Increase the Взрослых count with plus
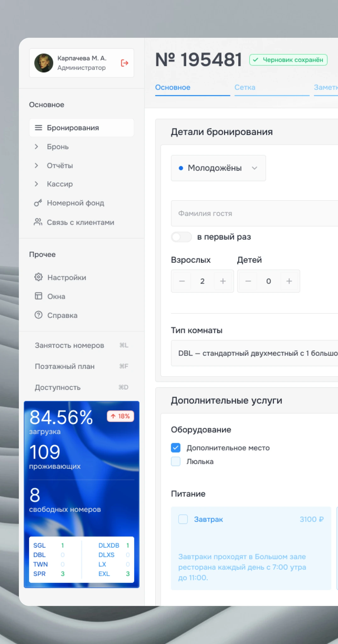Viewport: 338px width, 644px height. pos(223,281)
